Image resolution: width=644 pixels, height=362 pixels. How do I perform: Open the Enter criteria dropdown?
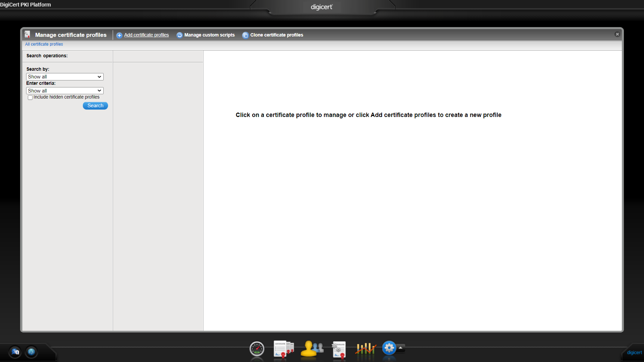(65, 91)
